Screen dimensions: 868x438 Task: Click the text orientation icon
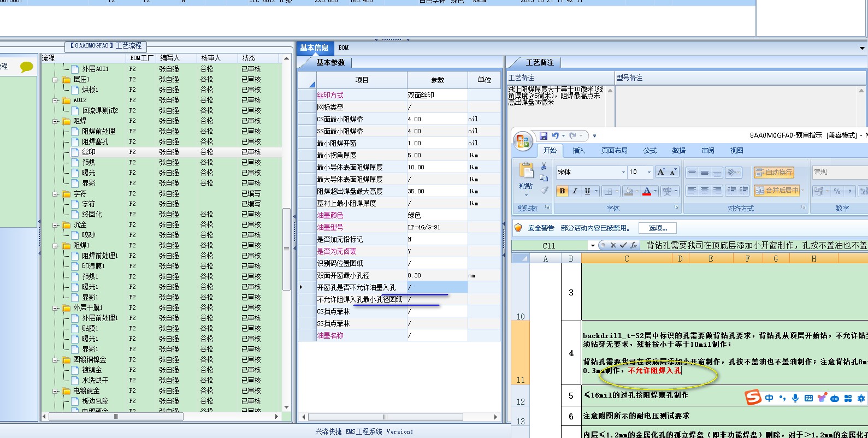pos(733,172)
